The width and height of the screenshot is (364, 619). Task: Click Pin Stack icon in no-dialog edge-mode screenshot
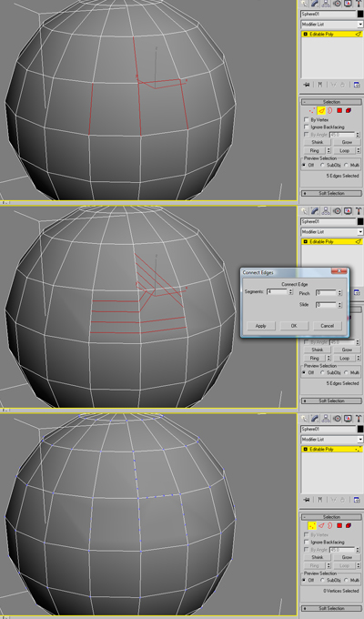pos(307,85)
